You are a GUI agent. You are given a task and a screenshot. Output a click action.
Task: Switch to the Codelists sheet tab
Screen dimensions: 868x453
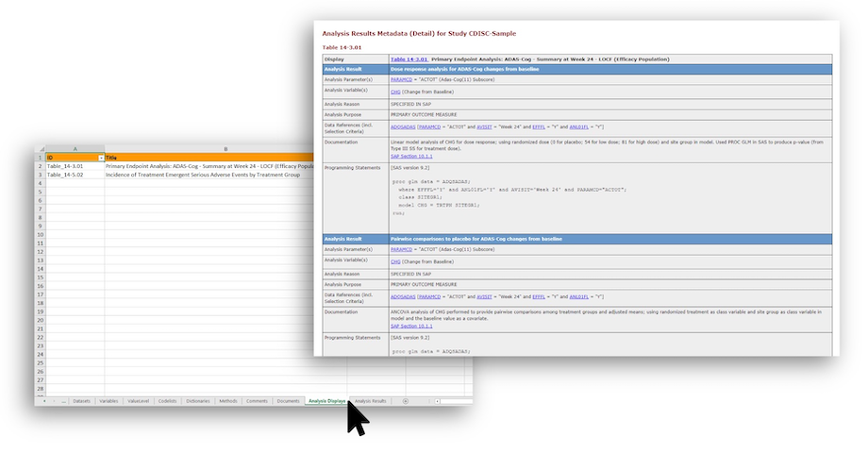(167, 401)
